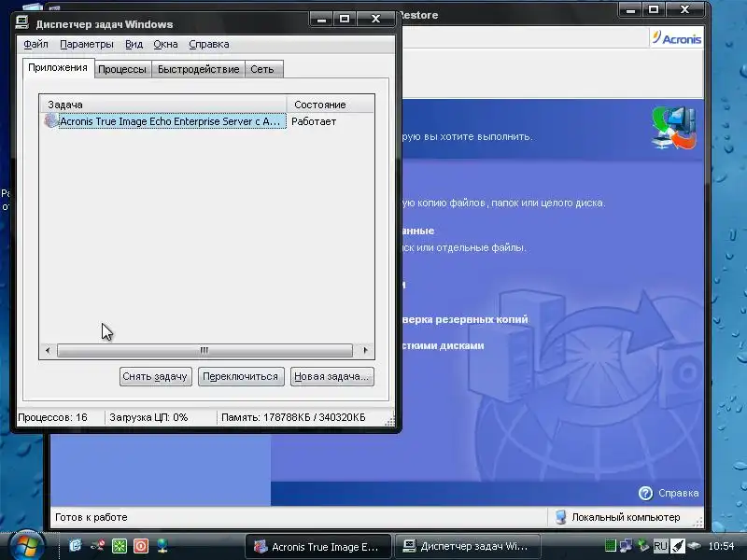Click the Справка question-mark icon in Acronis

[x=645, y=494]
